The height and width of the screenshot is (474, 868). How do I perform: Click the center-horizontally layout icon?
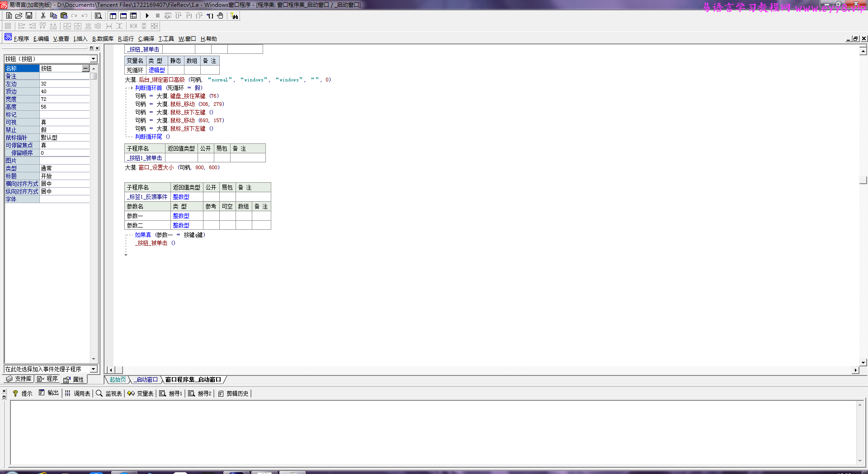click(x=67, y=26)
